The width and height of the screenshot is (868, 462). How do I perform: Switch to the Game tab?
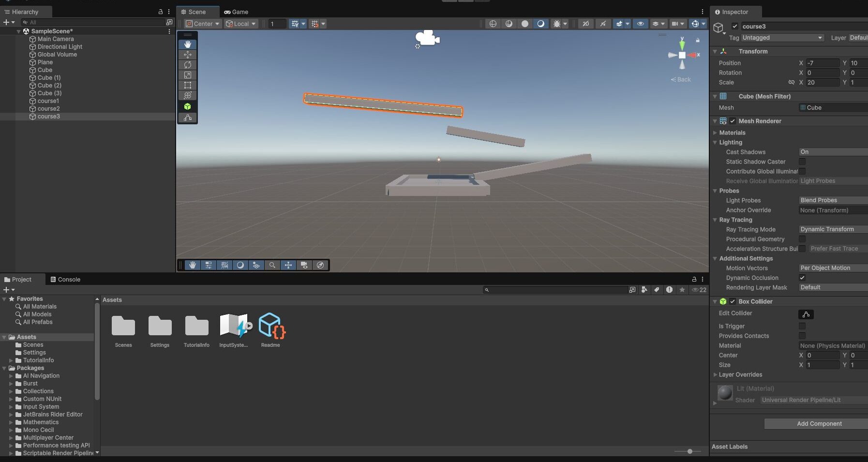coord(236,12)
